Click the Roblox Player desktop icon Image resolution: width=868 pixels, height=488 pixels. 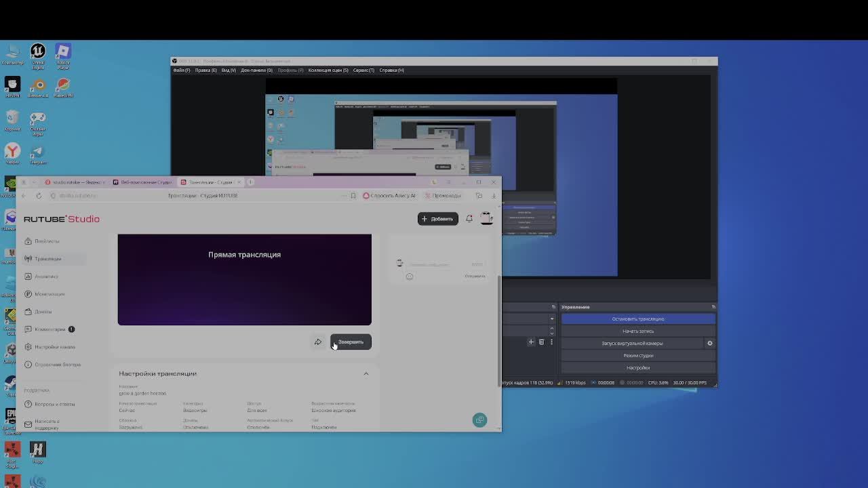63,54
